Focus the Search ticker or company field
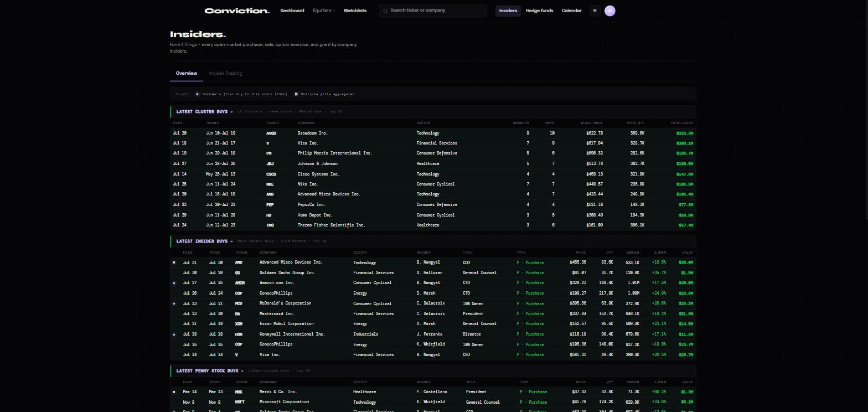This screenshot has height=412, width=868. click(x=433, y=11)
